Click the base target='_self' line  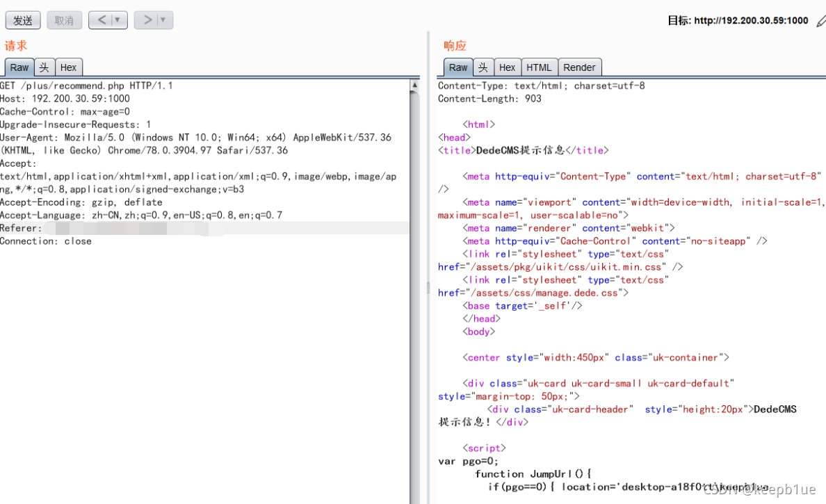tap(522, 305)
